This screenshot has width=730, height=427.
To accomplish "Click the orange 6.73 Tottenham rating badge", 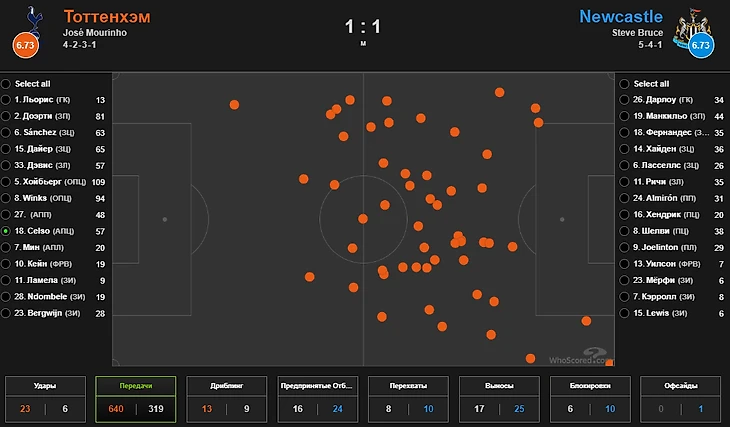I will [x=25, y=45].
